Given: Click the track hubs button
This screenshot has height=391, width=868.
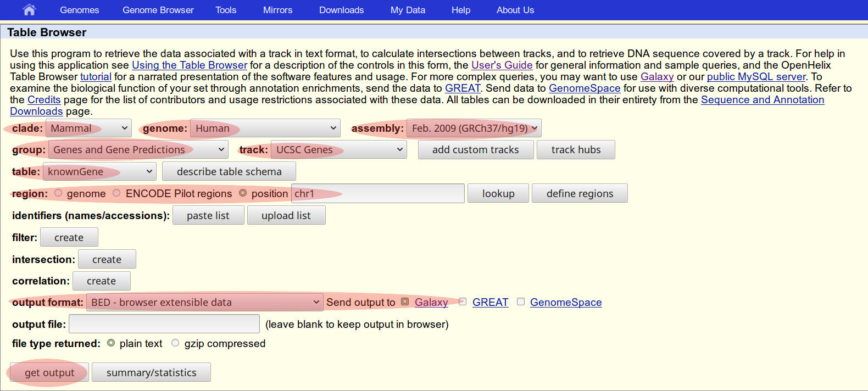Looking at the screenshot, I should pyautogui.click(x=576, y=149).
